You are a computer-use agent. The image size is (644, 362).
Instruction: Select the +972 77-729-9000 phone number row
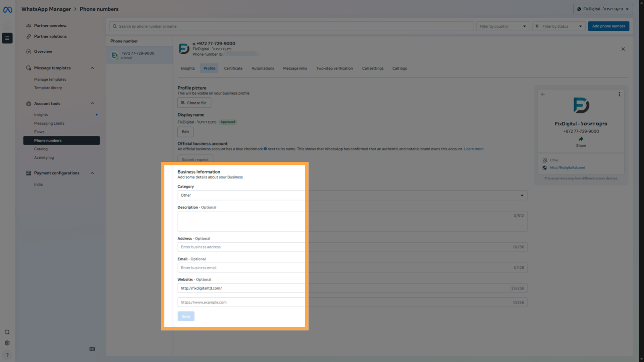tap(140, 55)
